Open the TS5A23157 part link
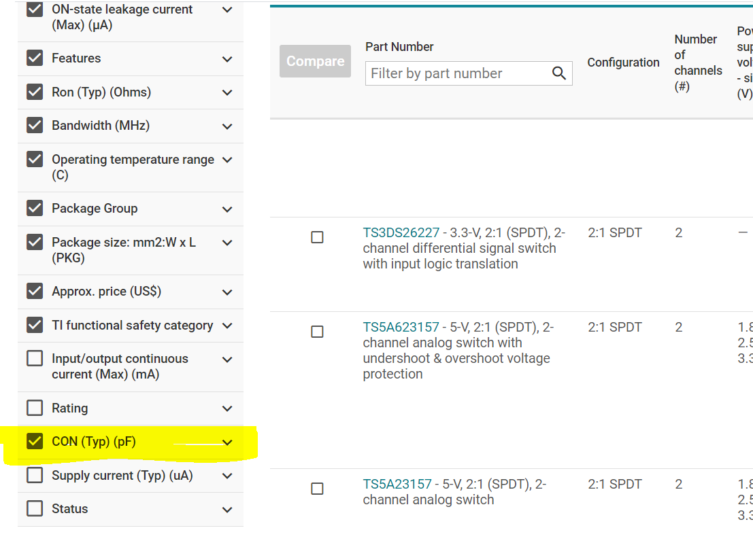The image size is (753, 560). pyautogui.click(x=397, y=485)
